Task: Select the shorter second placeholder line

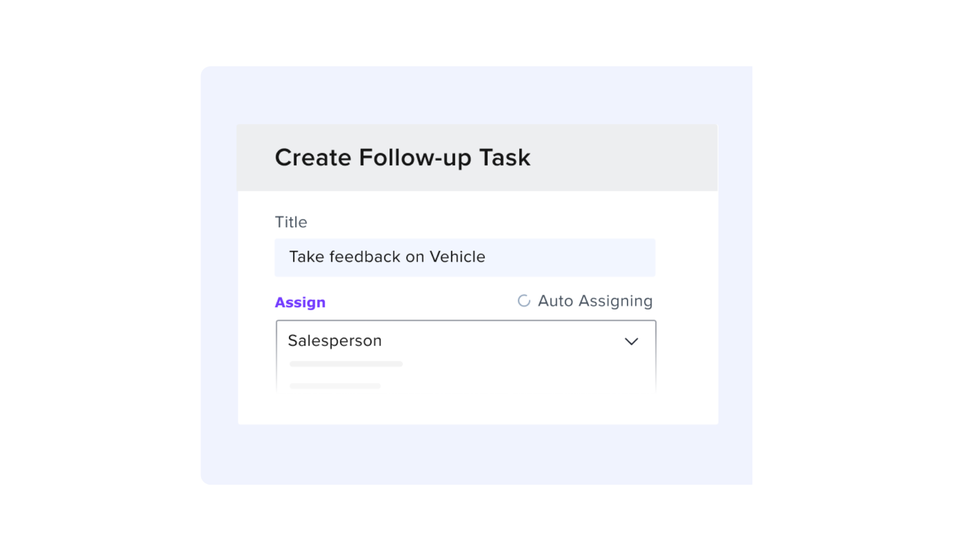Action: coord(335,386)
